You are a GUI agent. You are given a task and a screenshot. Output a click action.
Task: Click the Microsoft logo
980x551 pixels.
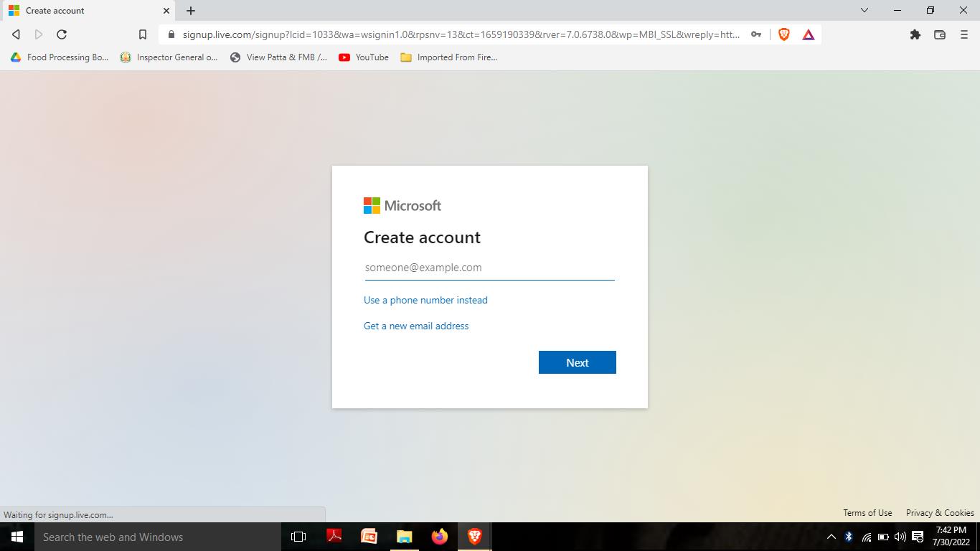pos(402,206)
